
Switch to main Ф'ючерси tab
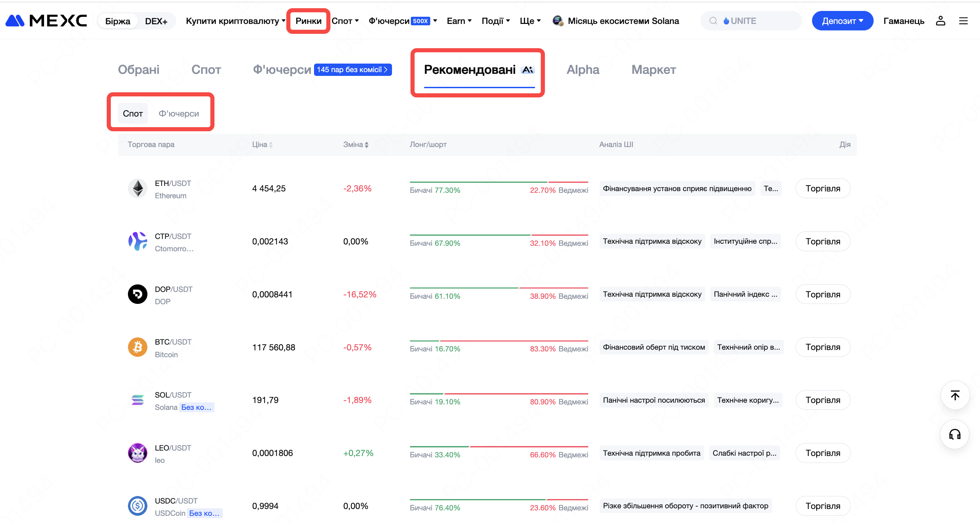pos(282,69)
